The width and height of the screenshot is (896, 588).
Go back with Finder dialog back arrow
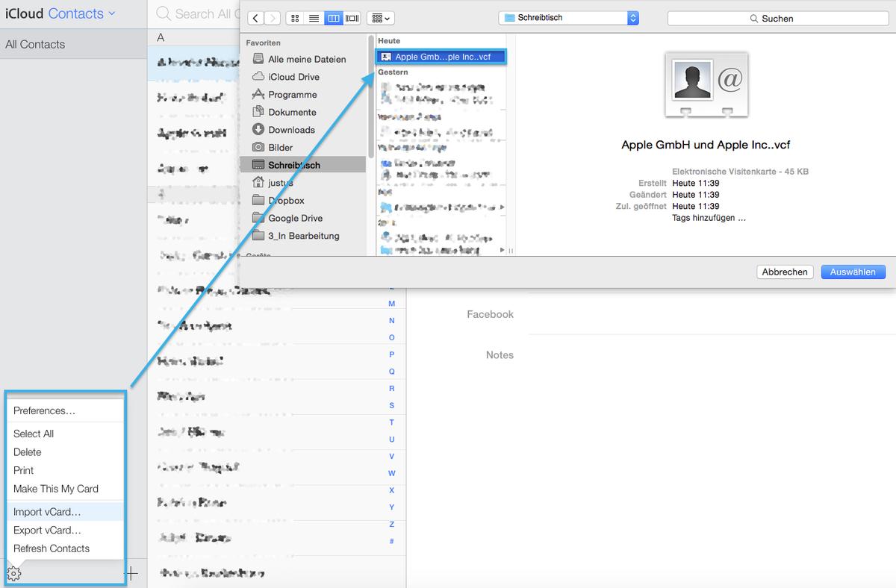(256, 18)
